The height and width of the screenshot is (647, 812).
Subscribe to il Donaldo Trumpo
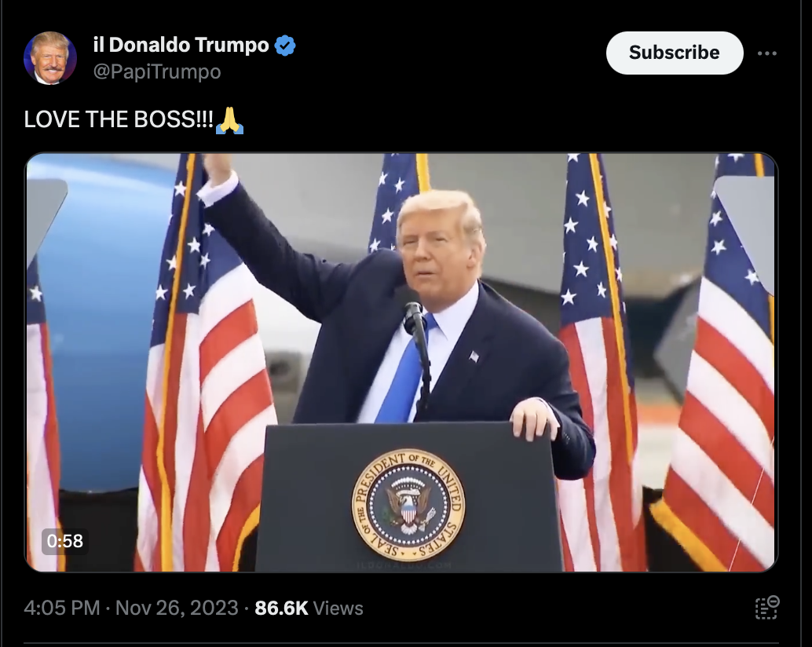pyautogui.click(x=675, y=53)
